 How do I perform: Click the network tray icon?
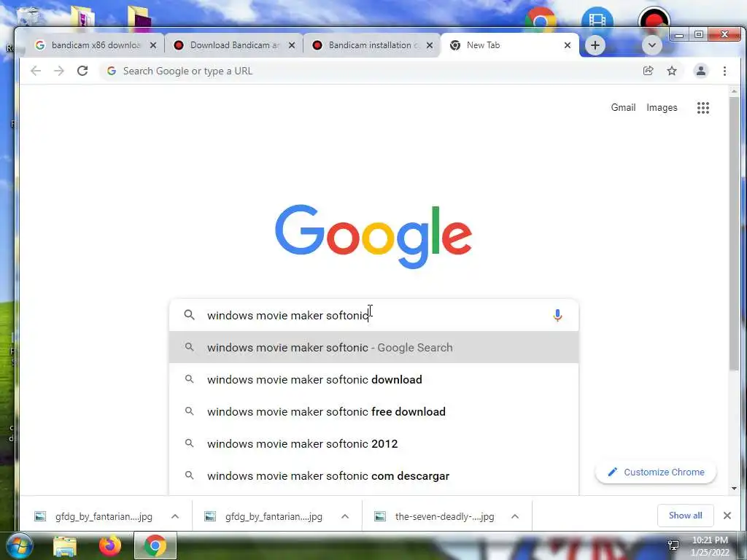tap(673, 545)
